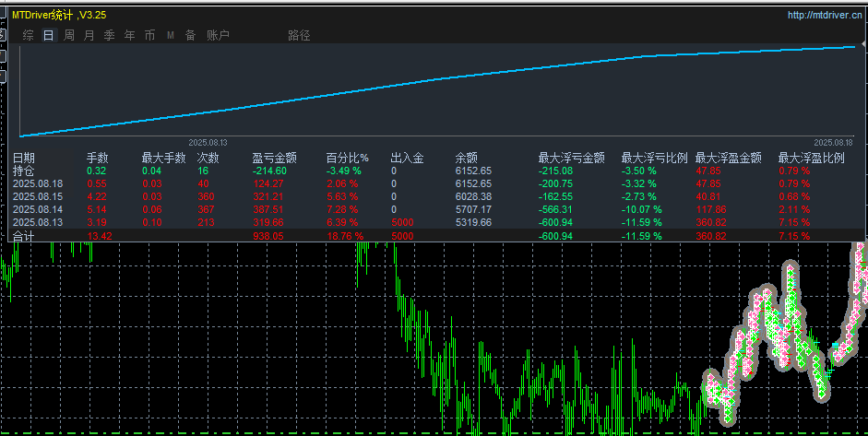Click the 319.66 profit value
The image size is (868, 436).
click(268, 222)
